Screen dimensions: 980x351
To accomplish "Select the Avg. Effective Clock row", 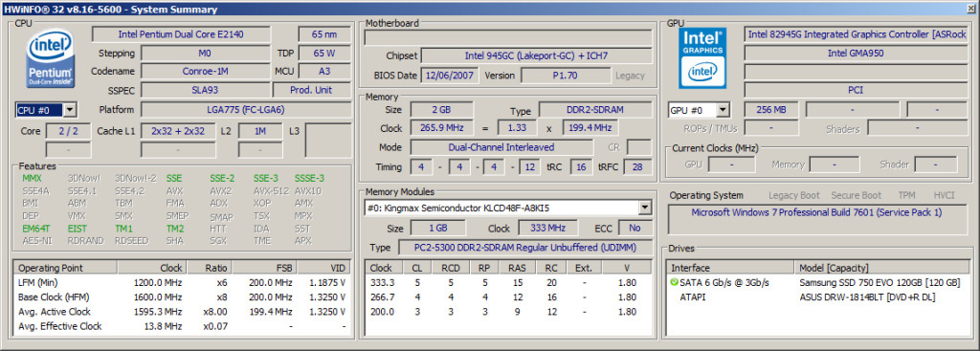I will [x=182, y=326].
